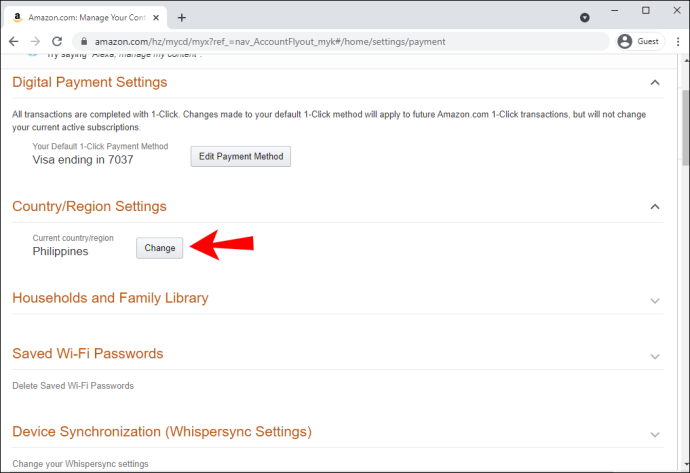Screen dimensions: 690x473
Task: Maximize the Chrome window
Action: click(x=646, y=10)
